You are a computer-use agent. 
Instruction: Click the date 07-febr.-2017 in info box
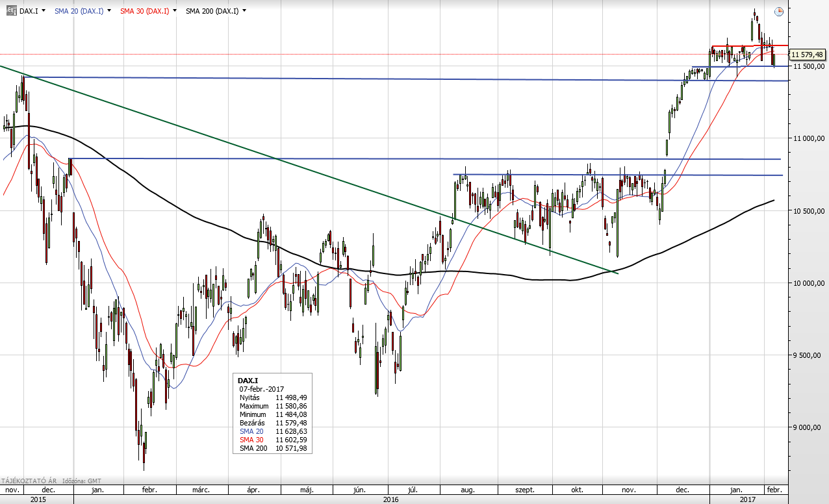pyautogui.click(x=261, y=389)
